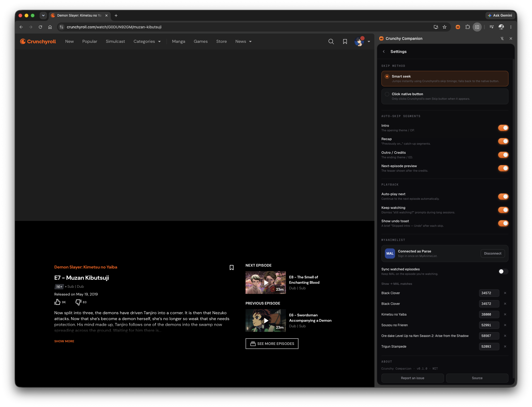
Task: Go to the New menu item
Action: coord(70,41)
